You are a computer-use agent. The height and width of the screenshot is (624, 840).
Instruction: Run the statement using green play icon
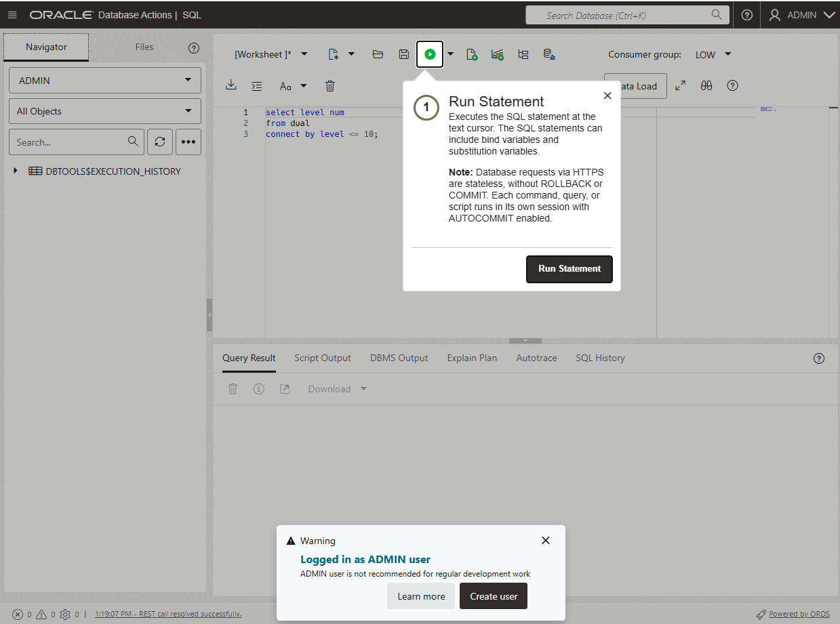(x=430, y=54)
